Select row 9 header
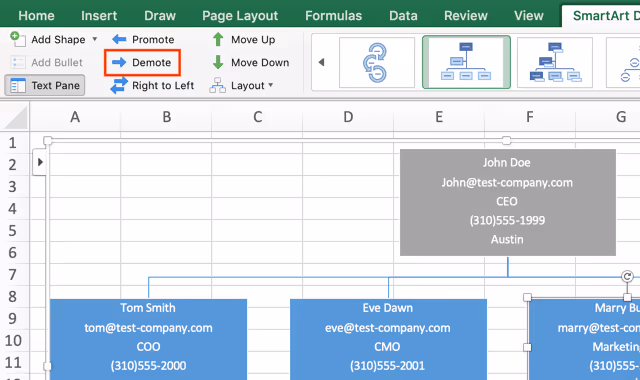Screen dimensions: 640x380 pos(13,318)
